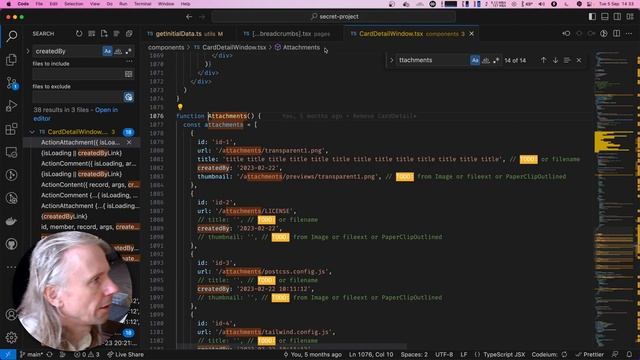This screenshot has width=640, height=360.
Task: Change TypeScript JSX language mode
Action: click(x=504, y=354)
